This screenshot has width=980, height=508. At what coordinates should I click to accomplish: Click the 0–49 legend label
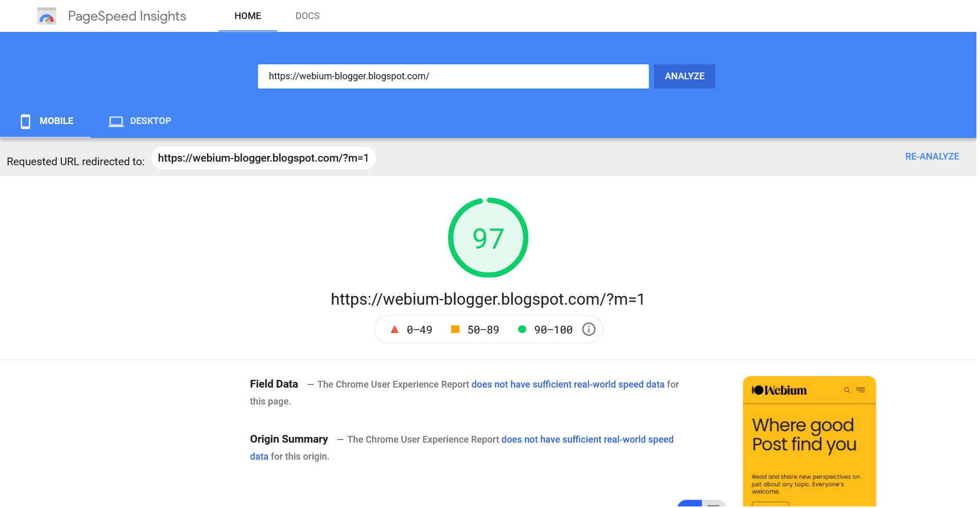click(419, 330)
